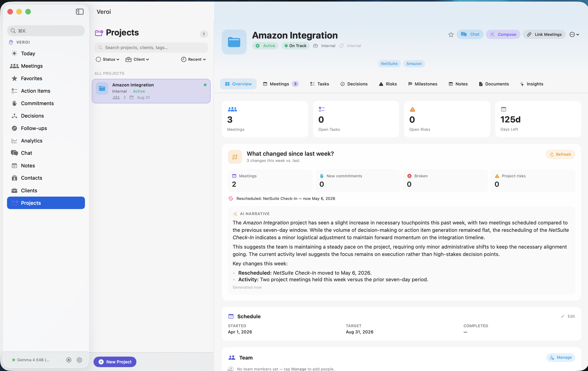Open Chat in the sidebar
This screenshot has height=371, width=588.
pyautogui.click(x=46, y=153)
